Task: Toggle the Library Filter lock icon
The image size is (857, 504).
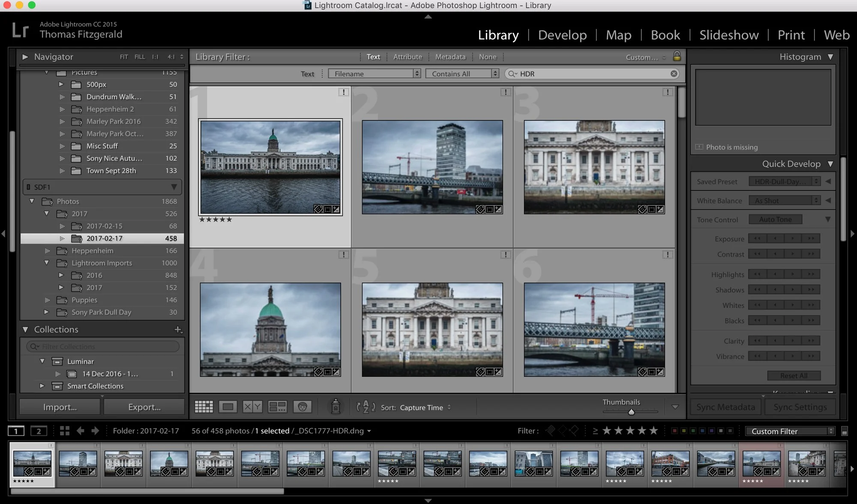Action: click(677, 56)
